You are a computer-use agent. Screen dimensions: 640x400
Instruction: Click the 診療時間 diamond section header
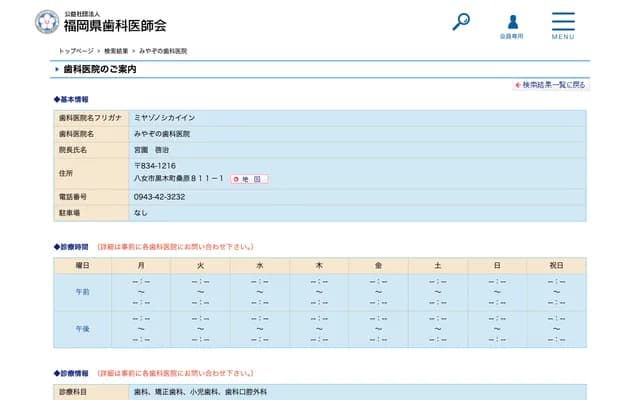(71, 246)
